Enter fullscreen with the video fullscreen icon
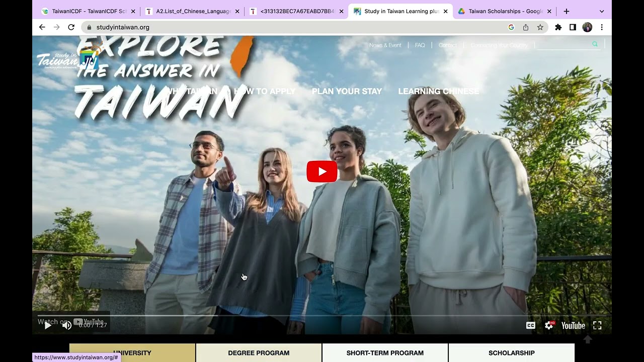 pyautogui.click(x=597, y=325)
